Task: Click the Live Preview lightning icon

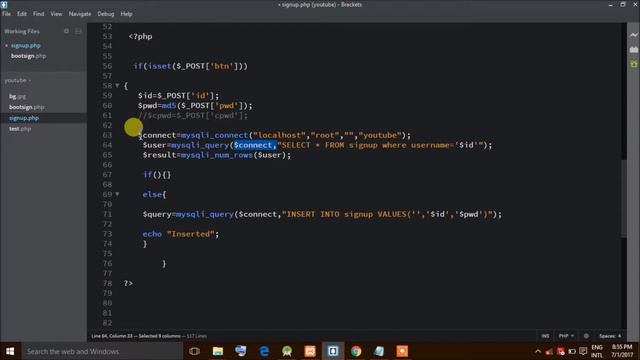Action: [633, 35]
